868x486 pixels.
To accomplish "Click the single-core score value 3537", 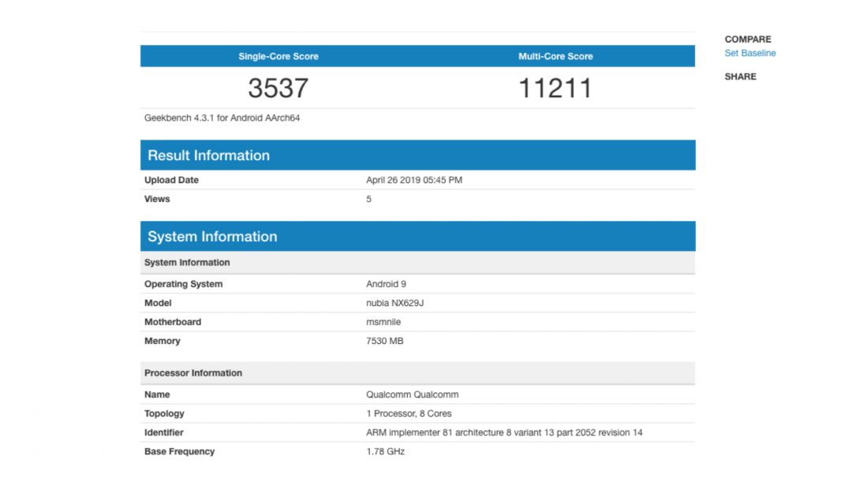I will click(278, 88).
